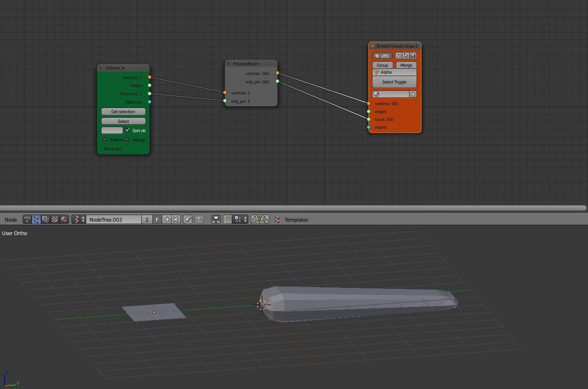
Task: Toggle render camera icon on Bmesh Viewer
Action: point(413,56)
